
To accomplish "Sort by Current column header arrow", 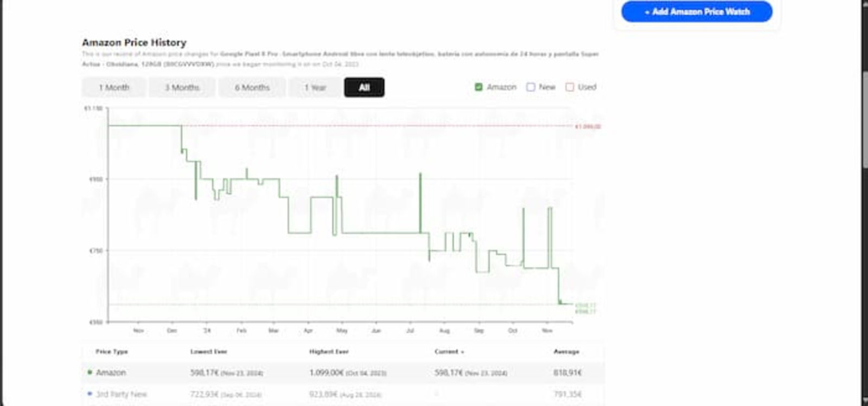I will [462, 352].
